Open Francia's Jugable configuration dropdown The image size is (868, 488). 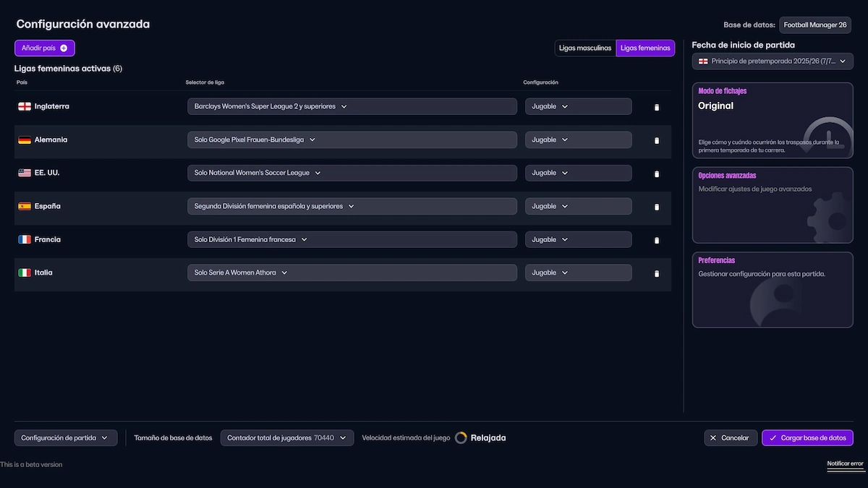(579, 239)
